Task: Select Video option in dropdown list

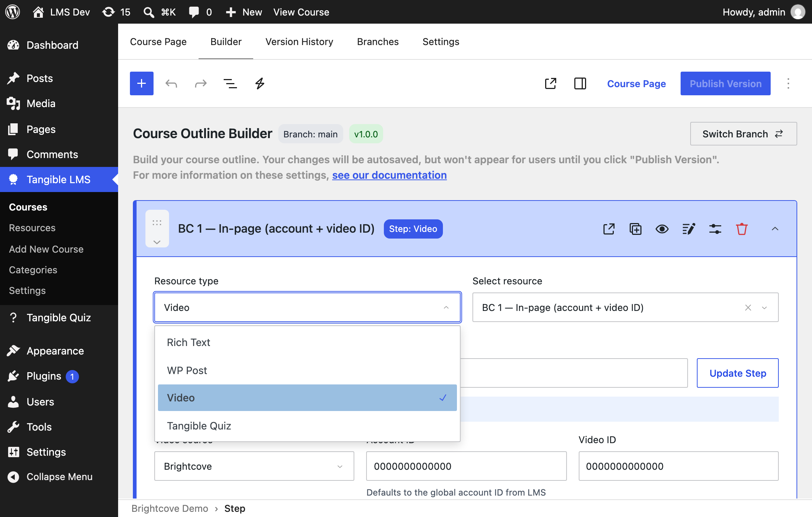Action: click(307, 398)
